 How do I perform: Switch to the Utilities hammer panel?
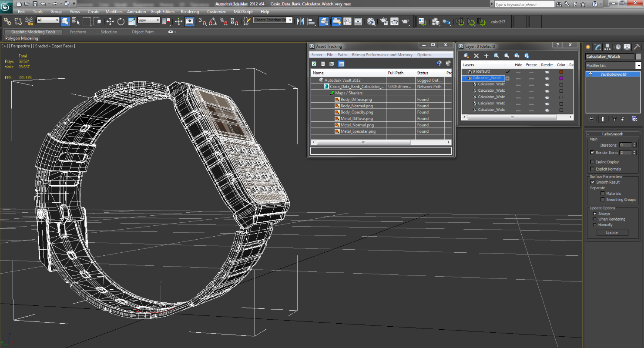637,47
